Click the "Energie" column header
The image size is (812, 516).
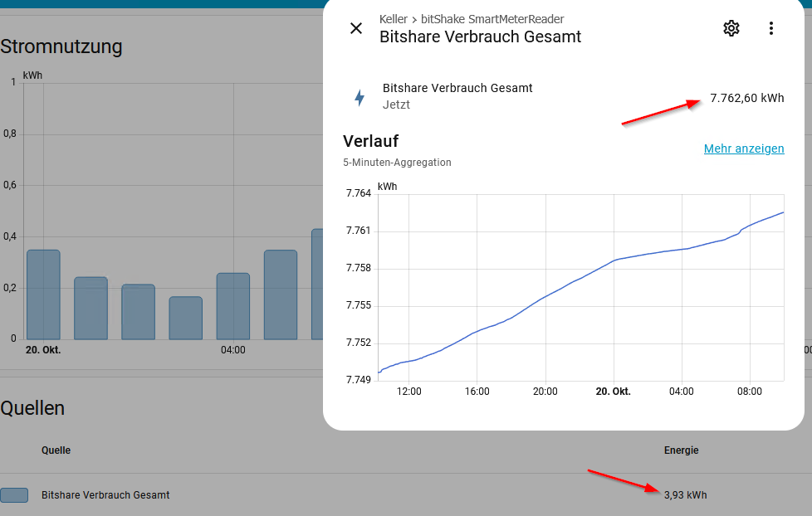click(681, 450)
